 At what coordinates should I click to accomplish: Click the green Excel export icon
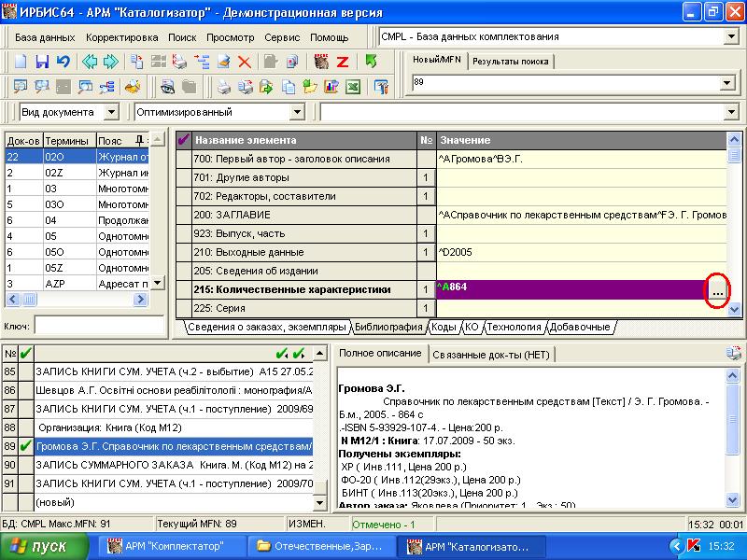click(354, 87)
